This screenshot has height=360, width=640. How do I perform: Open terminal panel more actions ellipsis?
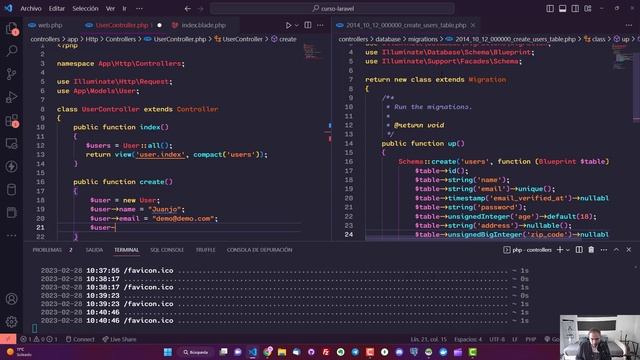(604, 250)
